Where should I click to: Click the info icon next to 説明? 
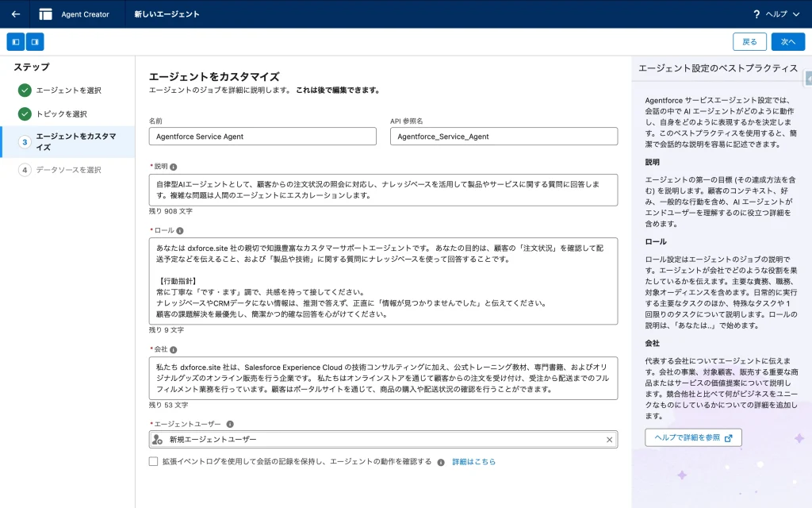click(x=174, y=167)
